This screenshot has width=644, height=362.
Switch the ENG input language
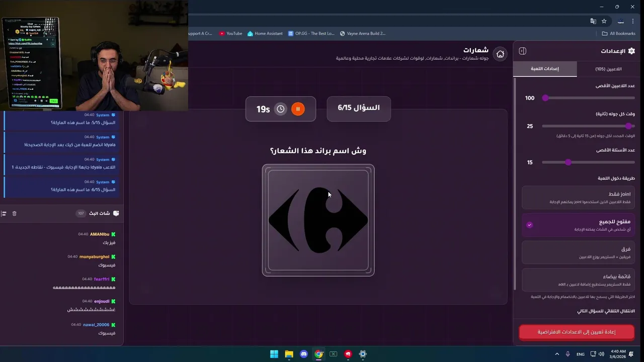pos(580,354)
